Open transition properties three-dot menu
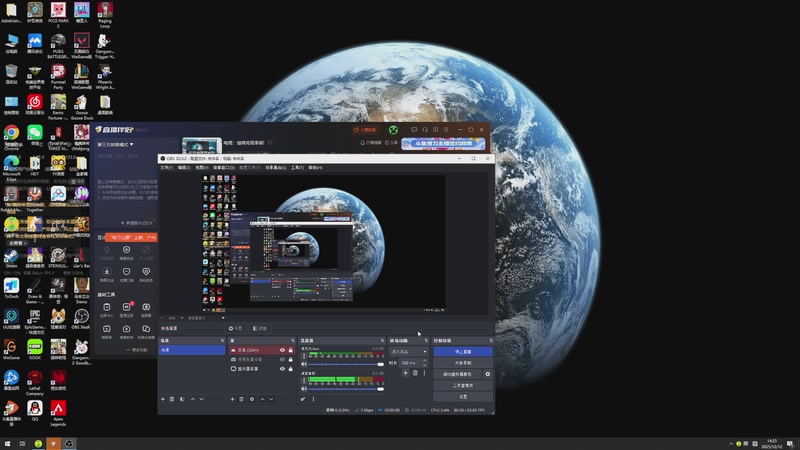 coord(424,373)
